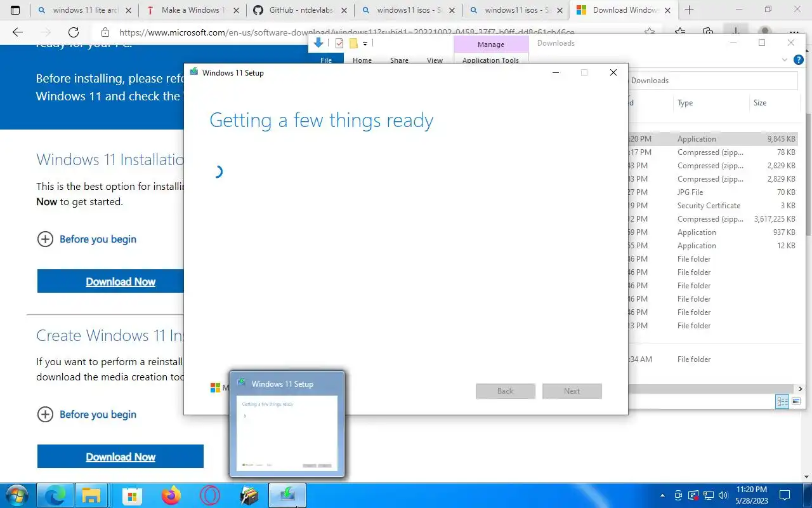The height and width of the screenshot is (508, 812).
Task: Open File Explorer taskbar icon
Action: tap(92, 495)
